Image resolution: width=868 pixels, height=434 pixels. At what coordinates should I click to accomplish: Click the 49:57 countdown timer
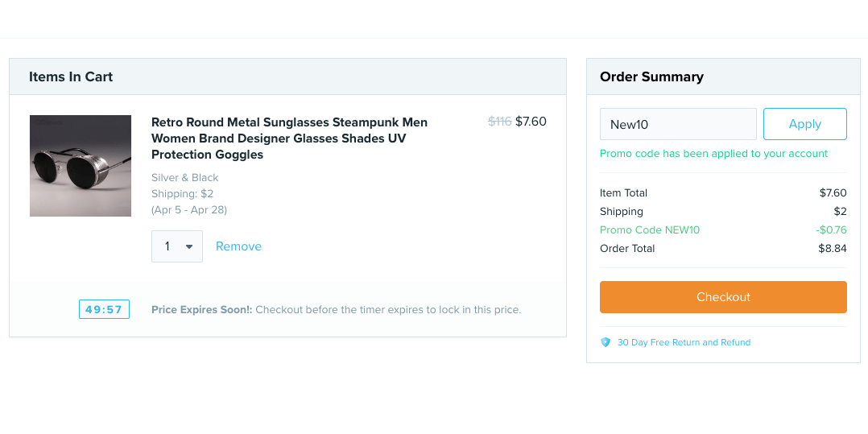[x=104, y=309]
